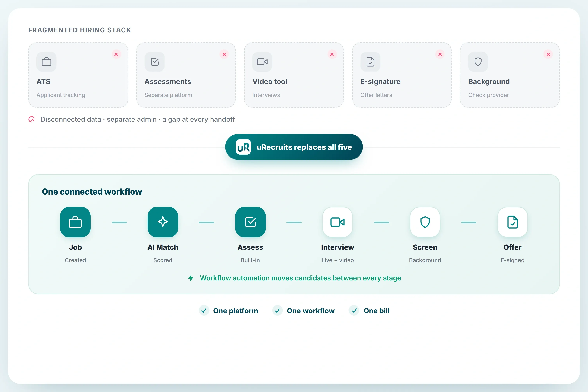Click the E-signature card title
The height and width of the screenshot is (392, 588).
pos(380,81)
